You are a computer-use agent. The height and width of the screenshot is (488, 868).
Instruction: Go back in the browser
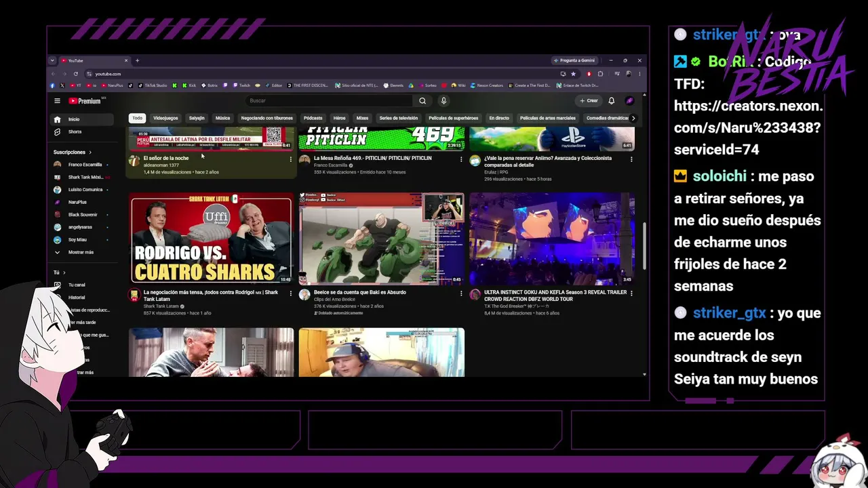tap(53, 74)
